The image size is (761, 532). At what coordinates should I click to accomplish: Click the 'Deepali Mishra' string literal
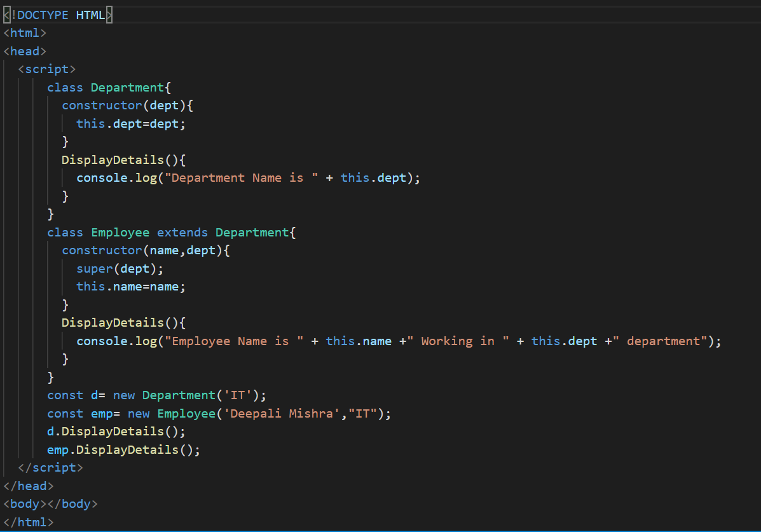pyautogui.click(x=280, y=413)
